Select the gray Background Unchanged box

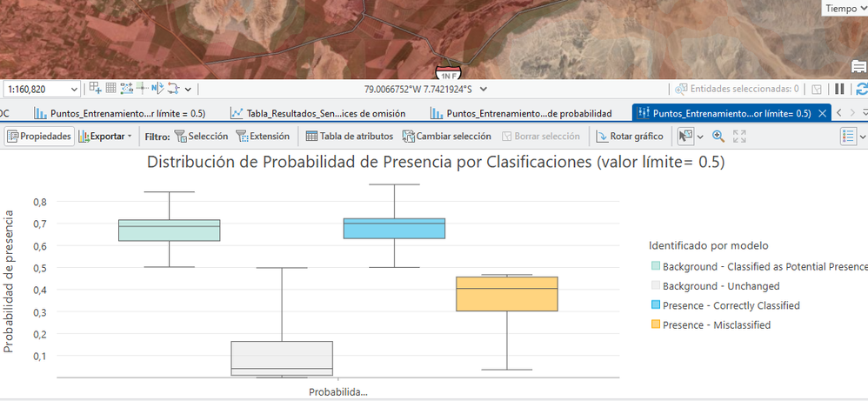(282, 358)
